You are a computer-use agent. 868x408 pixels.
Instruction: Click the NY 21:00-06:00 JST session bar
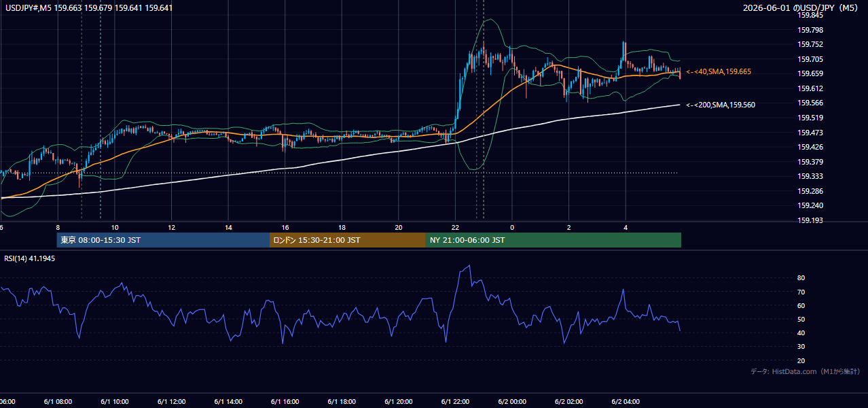click(x=554, y=240)
